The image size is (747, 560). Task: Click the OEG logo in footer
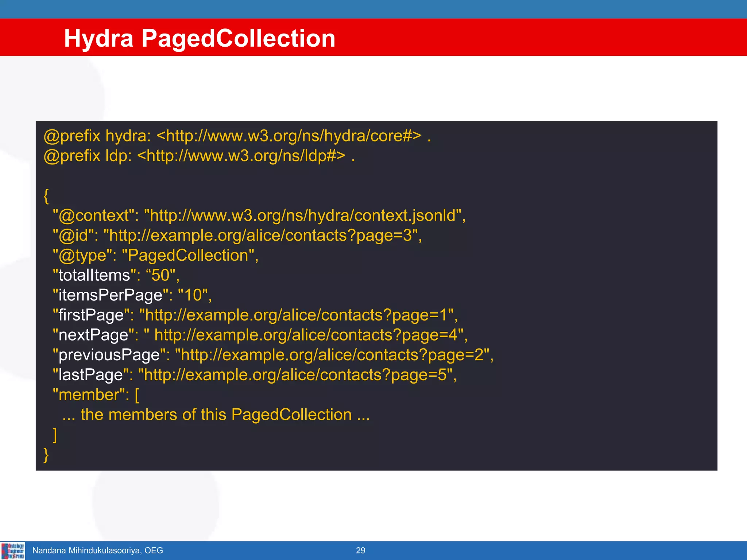click(13, 551)
